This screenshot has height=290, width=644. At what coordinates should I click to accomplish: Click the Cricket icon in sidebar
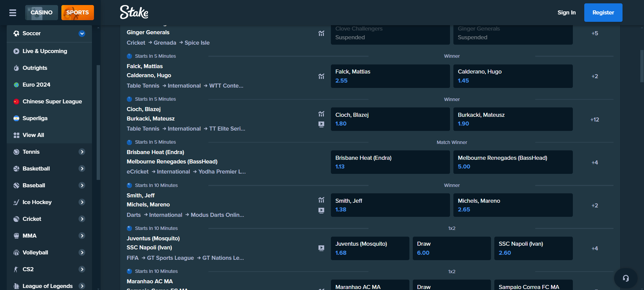click(x=16, y=219)
